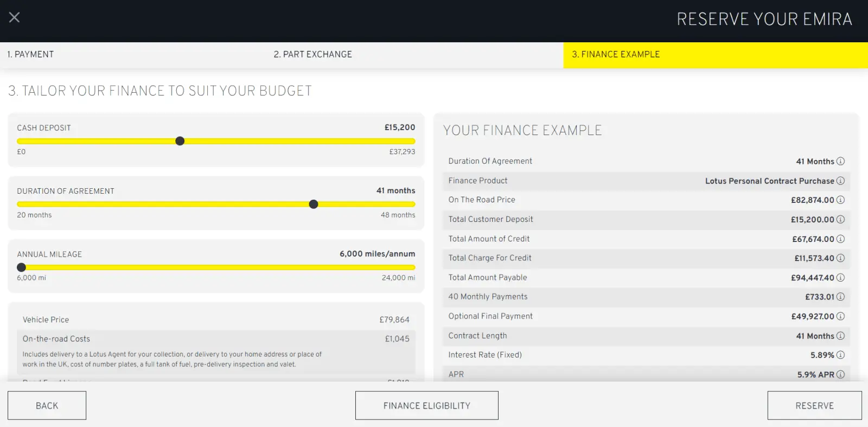This screenshot has height=427, width=868.
Task: Click info icon next to On The Road Price
Action: 840,200
